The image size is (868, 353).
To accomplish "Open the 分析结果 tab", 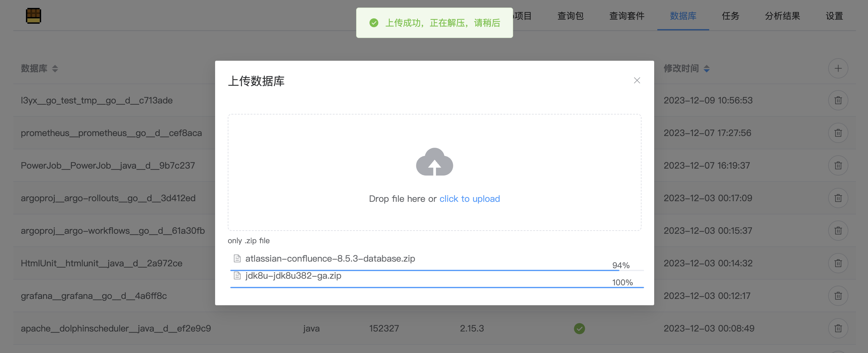I will pyautogui.click(x=782, y=16).
